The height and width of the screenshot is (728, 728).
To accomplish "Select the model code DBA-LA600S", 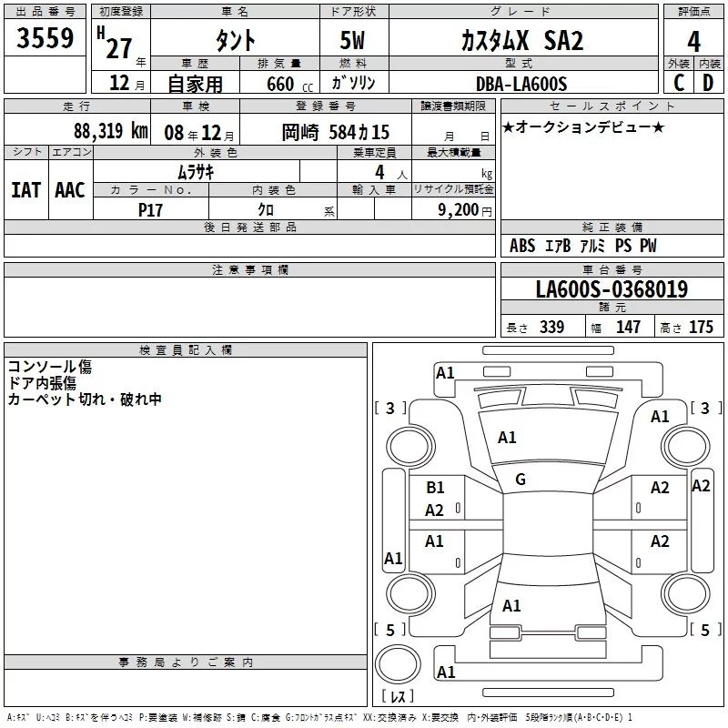I will 521,84.
